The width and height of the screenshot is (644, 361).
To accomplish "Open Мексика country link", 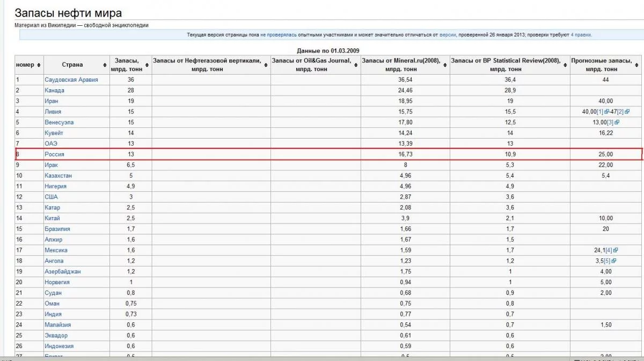I will 56,250.
